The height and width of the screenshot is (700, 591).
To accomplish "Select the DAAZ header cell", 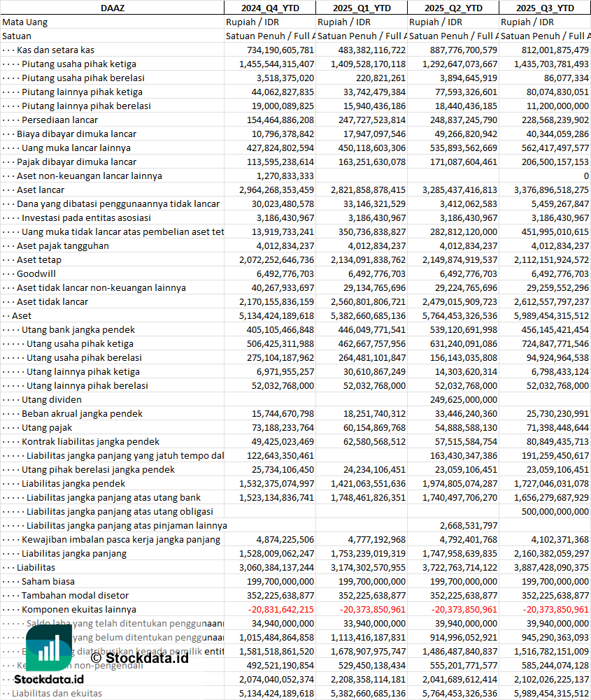I will click(112, 8).
